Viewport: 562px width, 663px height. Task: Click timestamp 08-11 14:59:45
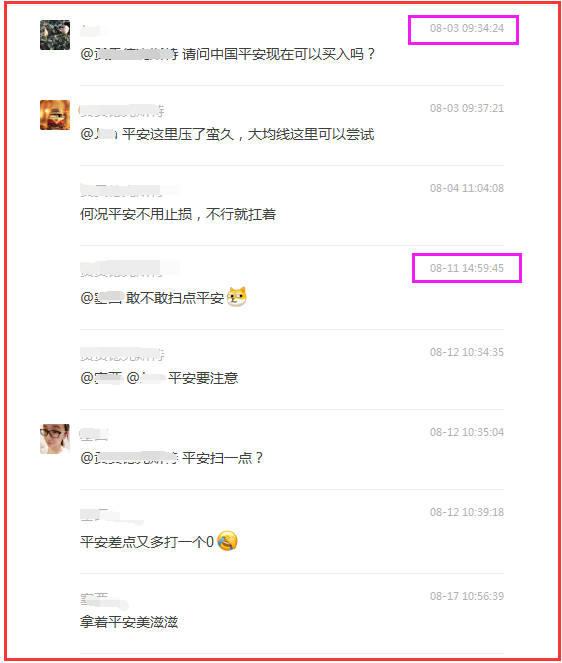[x=467, y=268]
